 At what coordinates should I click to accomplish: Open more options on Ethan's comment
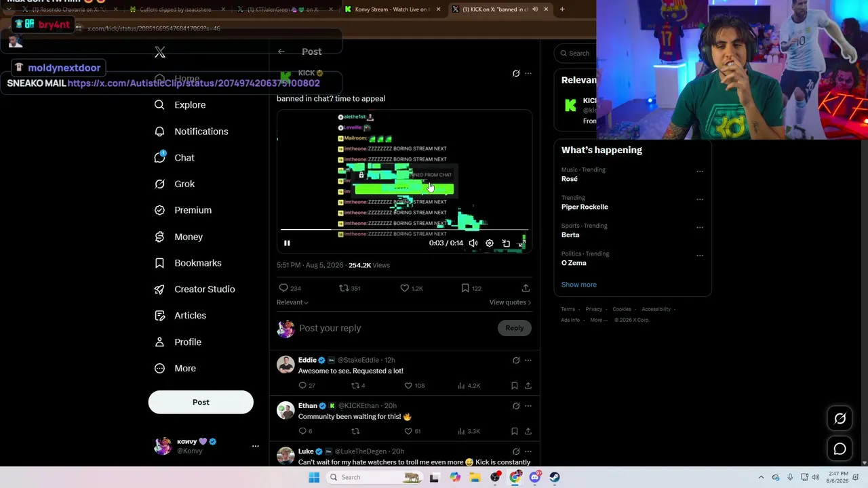pyautogui.click(x=528, y=406)
